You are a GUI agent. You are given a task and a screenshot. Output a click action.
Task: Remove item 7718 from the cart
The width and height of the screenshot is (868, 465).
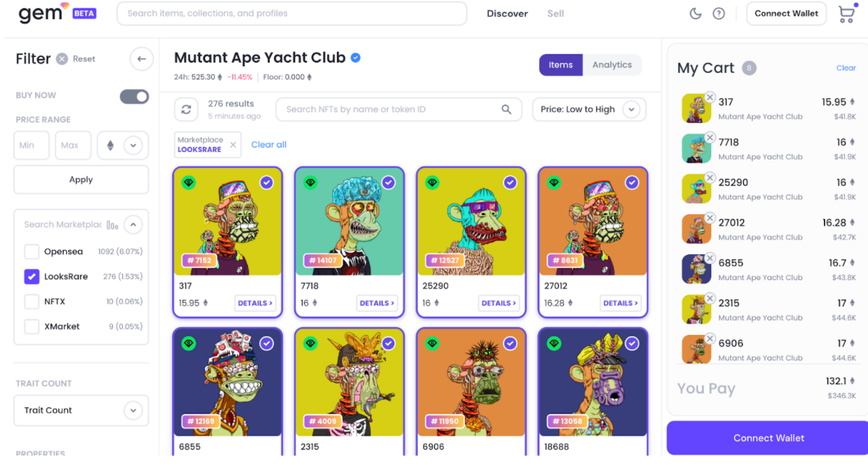pyautogui.click(x=709, y=138)
